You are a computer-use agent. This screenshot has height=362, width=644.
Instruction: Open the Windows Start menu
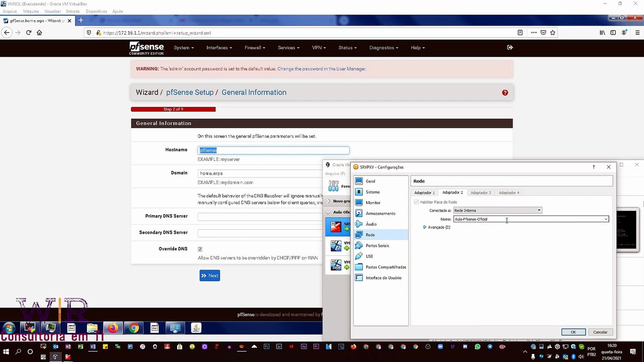point(7,352)
